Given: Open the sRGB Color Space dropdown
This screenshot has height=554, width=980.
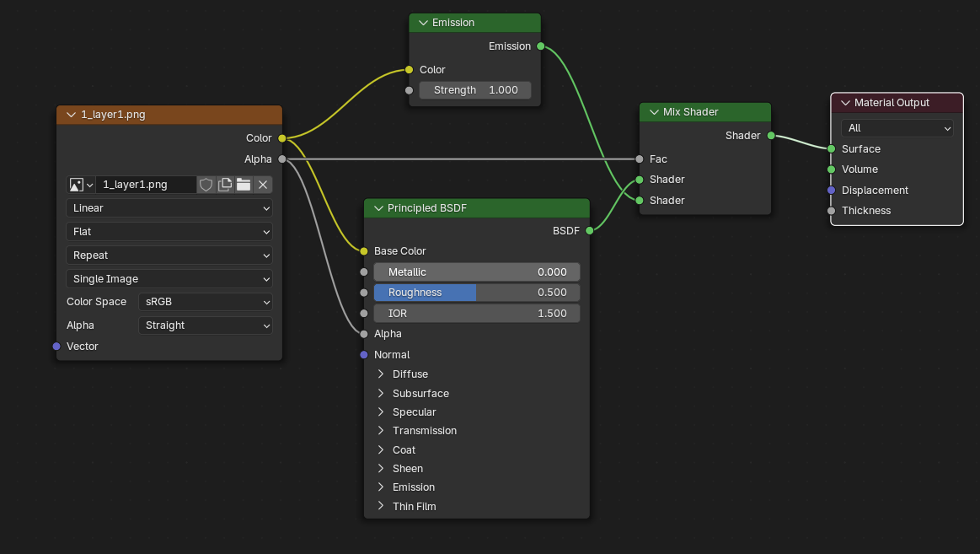Looking at the screenshot, I should click(205, 301).
